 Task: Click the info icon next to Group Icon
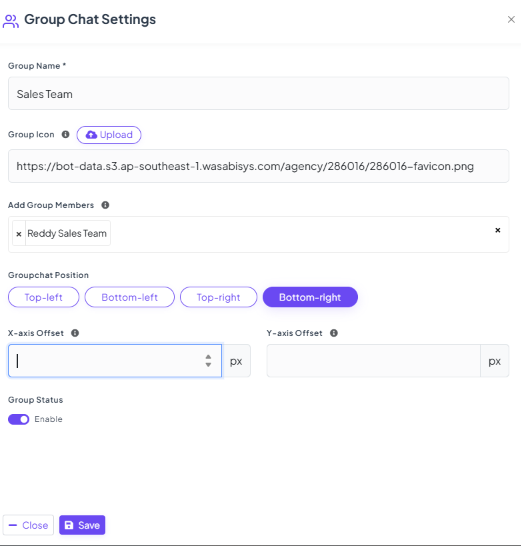click(x=65, y=134)
